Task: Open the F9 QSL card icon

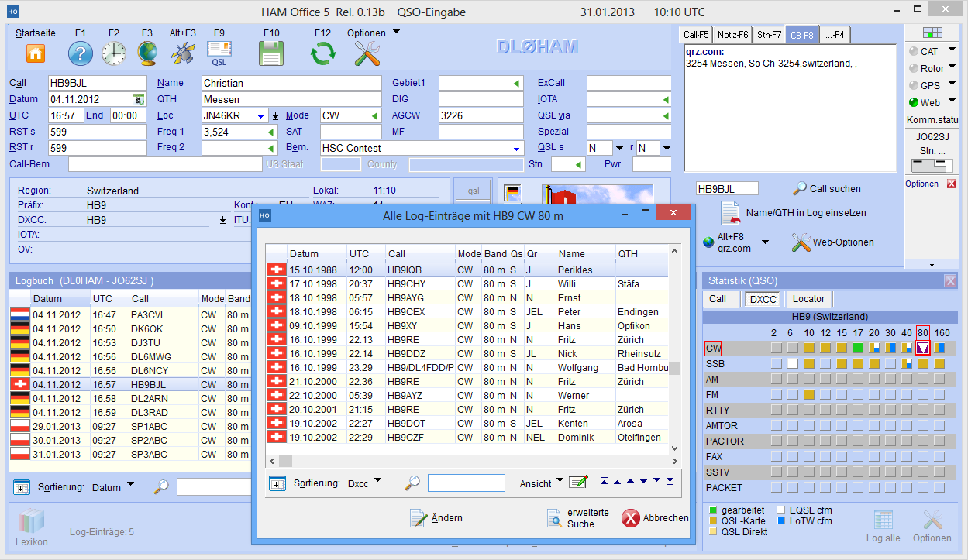Action: click(219, 53)
